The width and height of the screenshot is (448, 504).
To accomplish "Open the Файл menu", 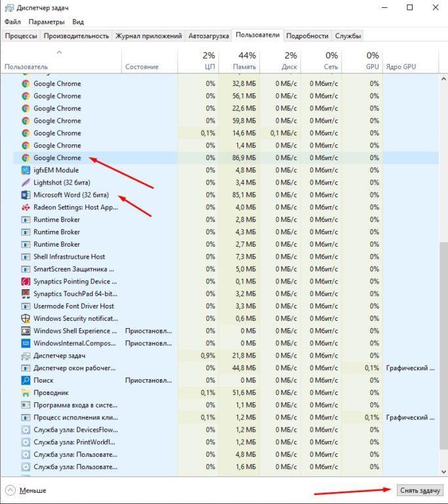I will click(x=12, y=22).
